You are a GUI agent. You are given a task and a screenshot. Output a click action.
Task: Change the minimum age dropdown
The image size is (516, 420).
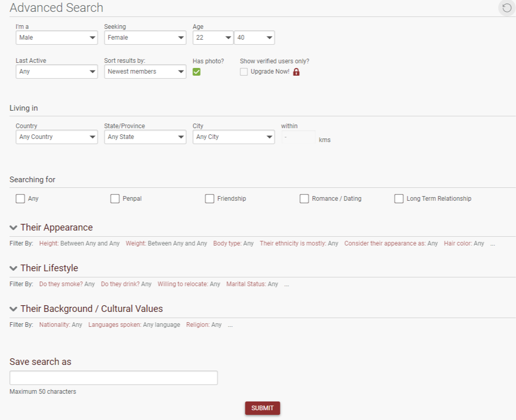(213, 38)
